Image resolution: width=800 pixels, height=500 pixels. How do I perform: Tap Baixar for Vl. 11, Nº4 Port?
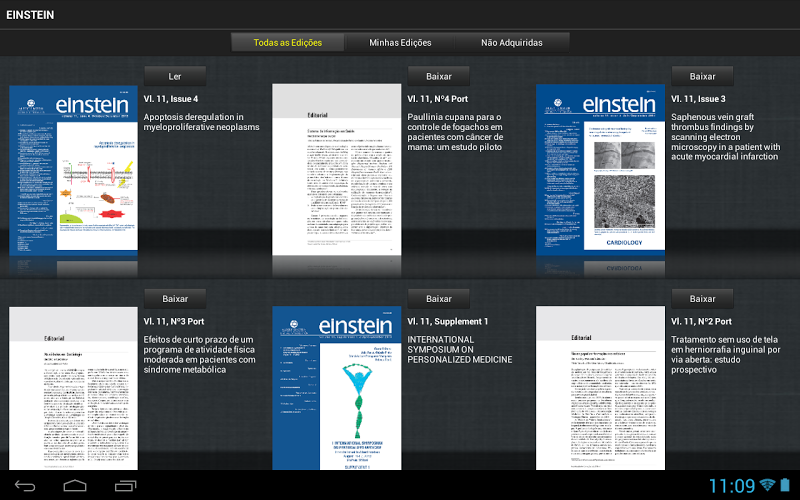439,77
